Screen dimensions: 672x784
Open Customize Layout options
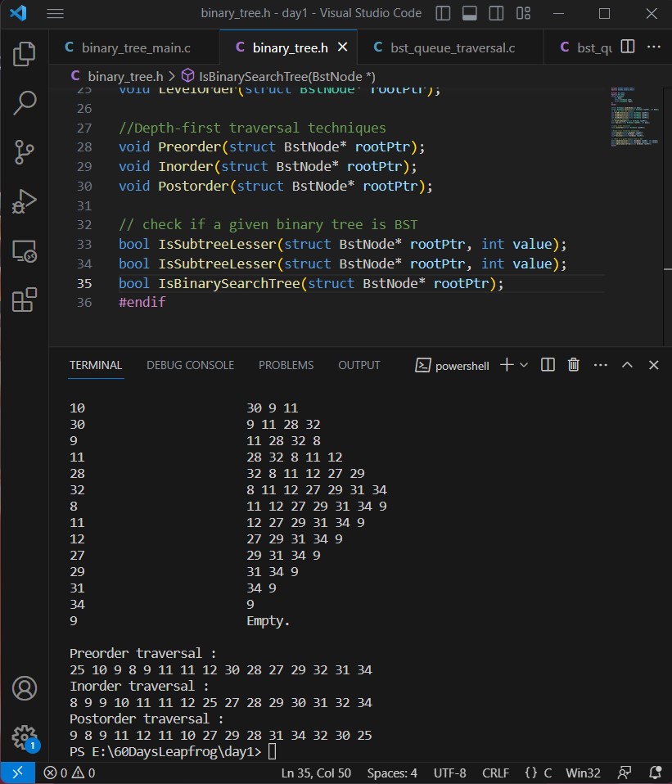click(x=523, y=13)
